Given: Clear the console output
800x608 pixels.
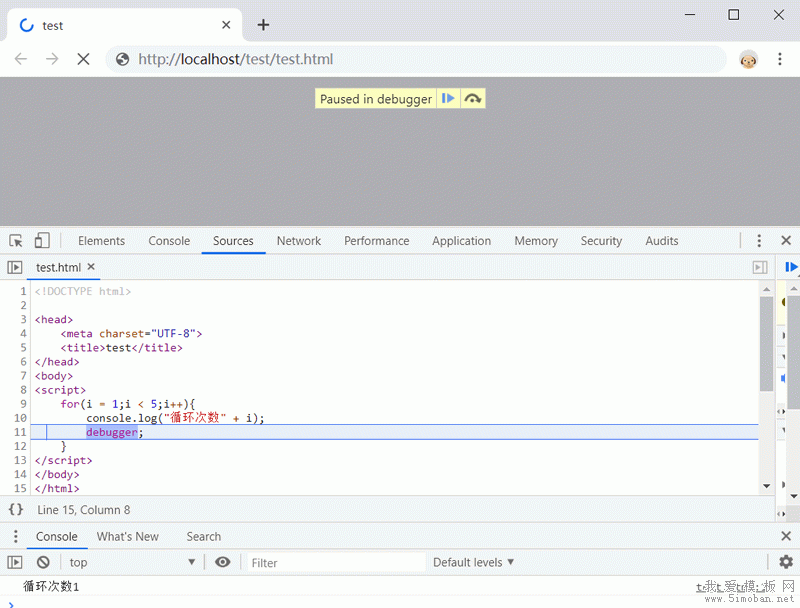Looking at the screenshot, I should pyautogui.click(x=43, y=562).
